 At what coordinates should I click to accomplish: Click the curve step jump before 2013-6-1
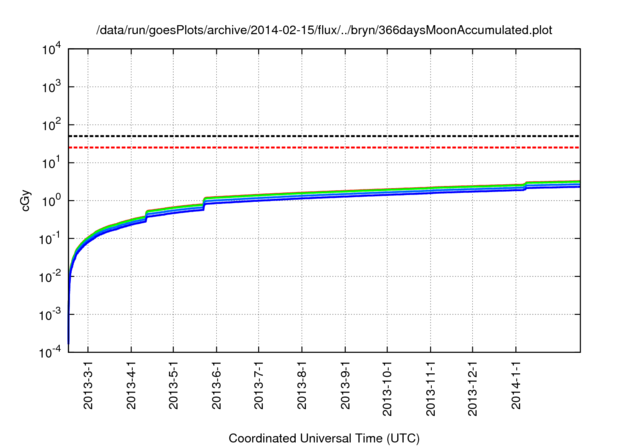(204, 203)
